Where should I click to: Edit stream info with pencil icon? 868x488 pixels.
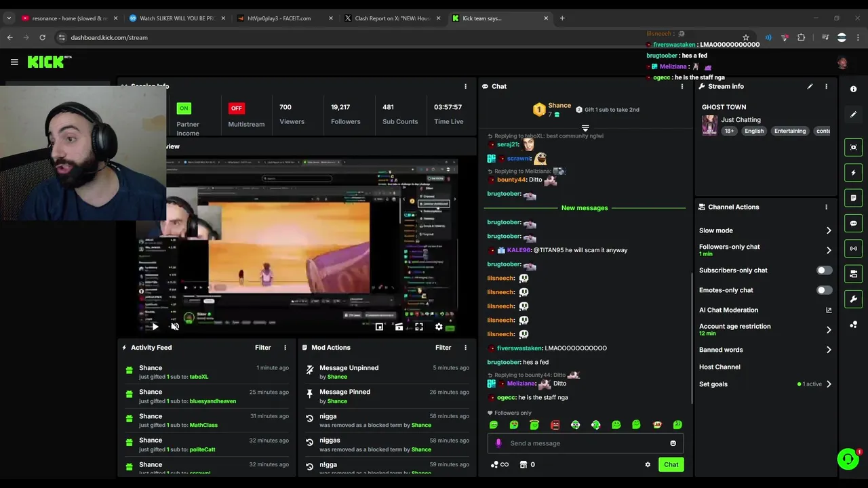(810, 86)
